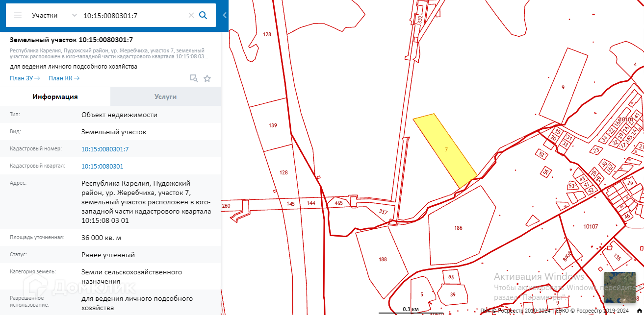Select parcel 186 on the map
The image size is (644, 315).
pyautogui.click(x=459, y=228)
